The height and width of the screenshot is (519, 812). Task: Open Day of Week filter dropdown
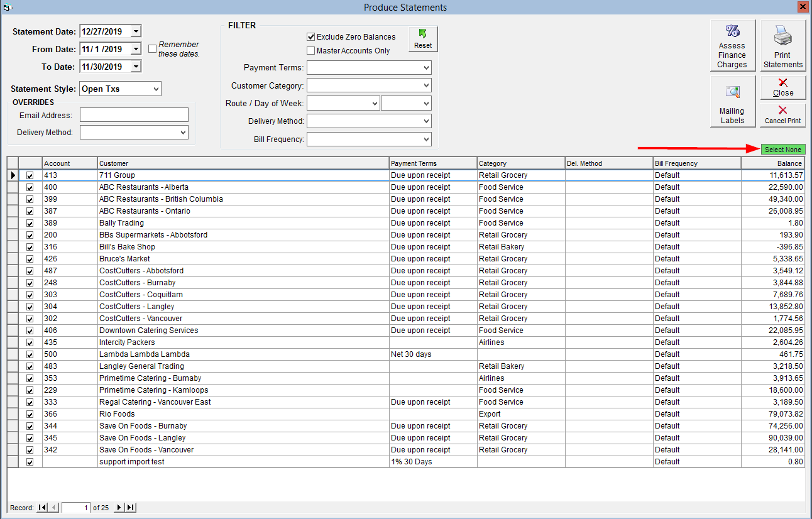tap(427, 103)
